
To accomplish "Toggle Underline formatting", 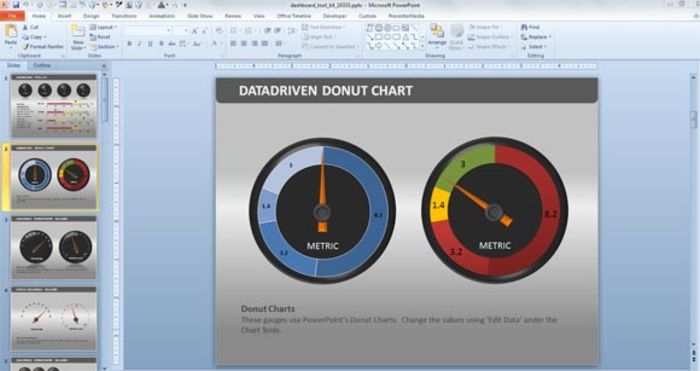I will click(150, 44).
